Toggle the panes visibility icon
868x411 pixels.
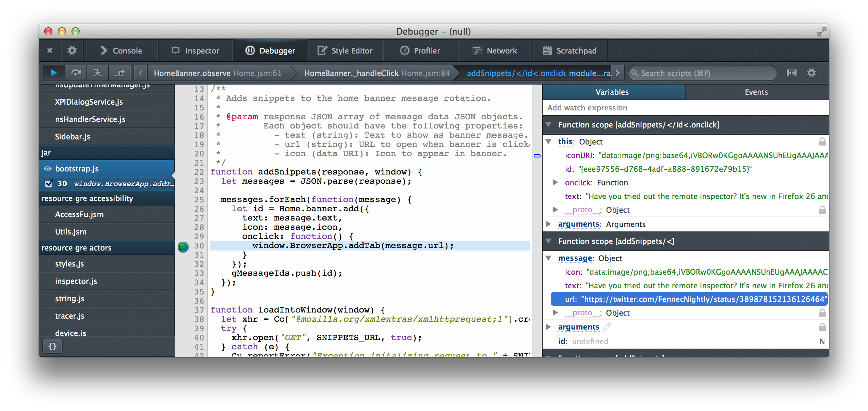pos(792,73)
